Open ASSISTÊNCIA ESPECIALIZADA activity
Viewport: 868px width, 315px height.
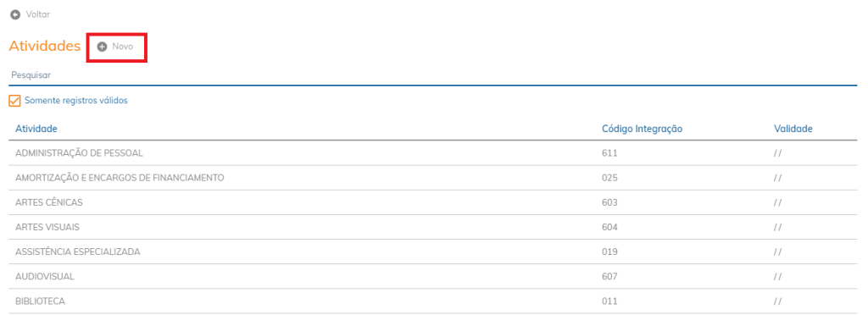[x=433, y=251]
